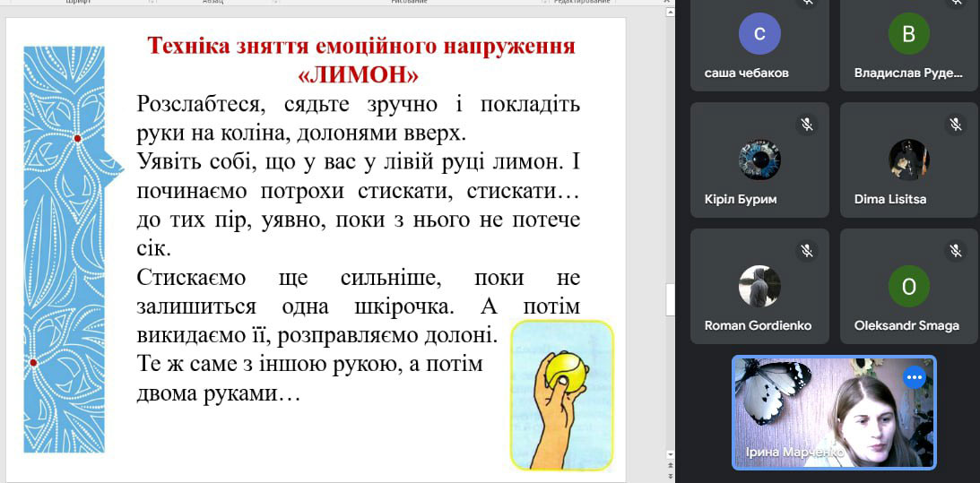Click the name label 'Владислав Руде…'
Viewport: 980px width, 483px height.
click(x=908, y=73)
